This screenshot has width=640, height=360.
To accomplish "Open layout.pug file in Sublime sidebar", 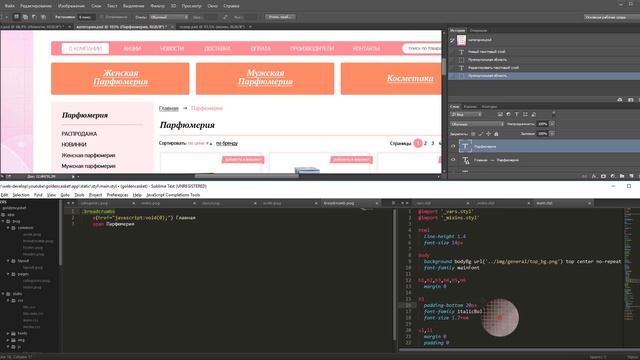I will coord(32,267).
